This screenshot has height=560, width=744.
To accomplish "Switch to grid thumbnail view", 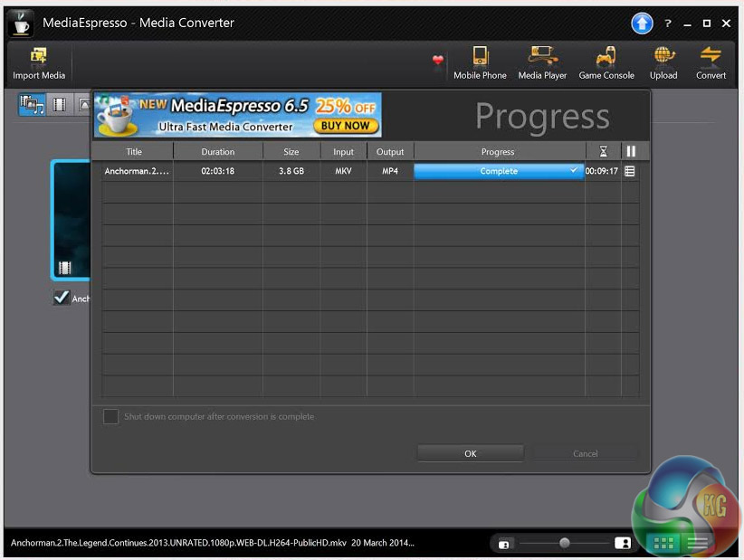I will 663,543.
